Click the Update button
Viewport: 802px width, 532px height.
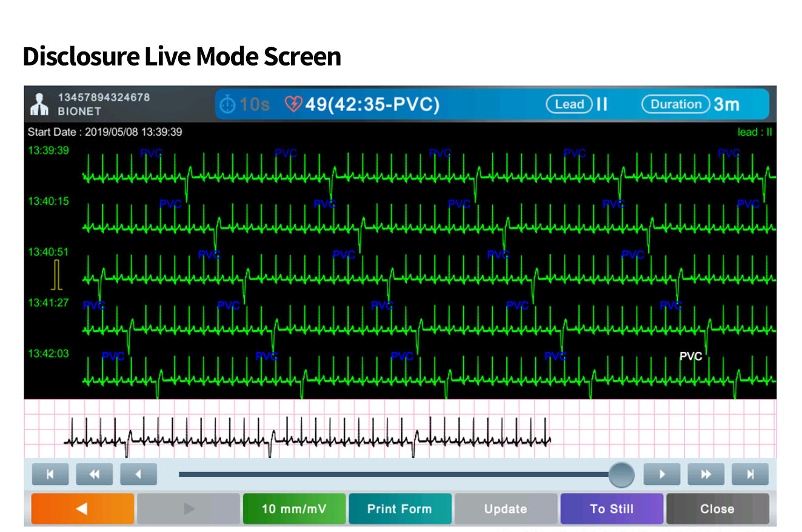click(x=506, y=508)
